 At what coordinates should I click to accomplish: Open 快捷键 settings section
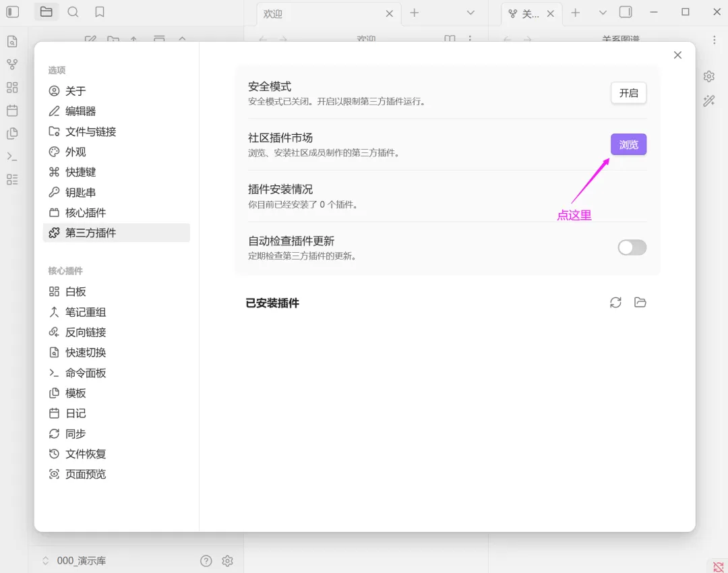116,172
